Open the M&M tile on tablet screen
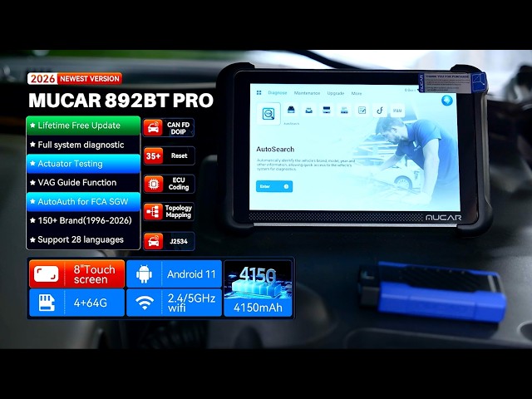Image resolution: width=532 pixels, height=399 pixels. [x=397, y=111]
